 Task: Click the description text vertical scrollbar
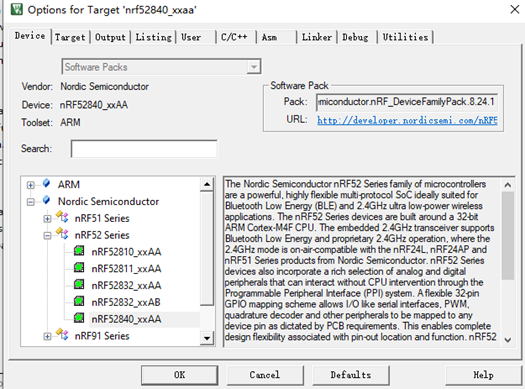[508, 261]
